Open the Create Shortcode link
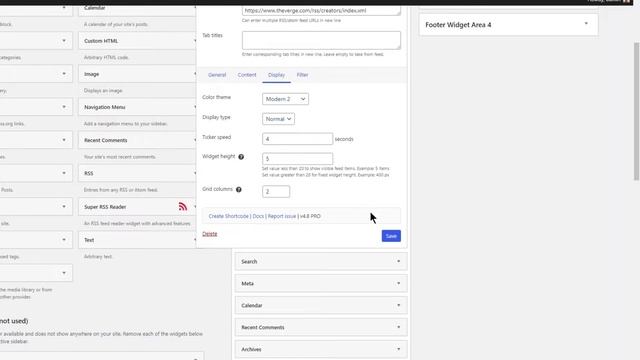 [x=229, y=216]
